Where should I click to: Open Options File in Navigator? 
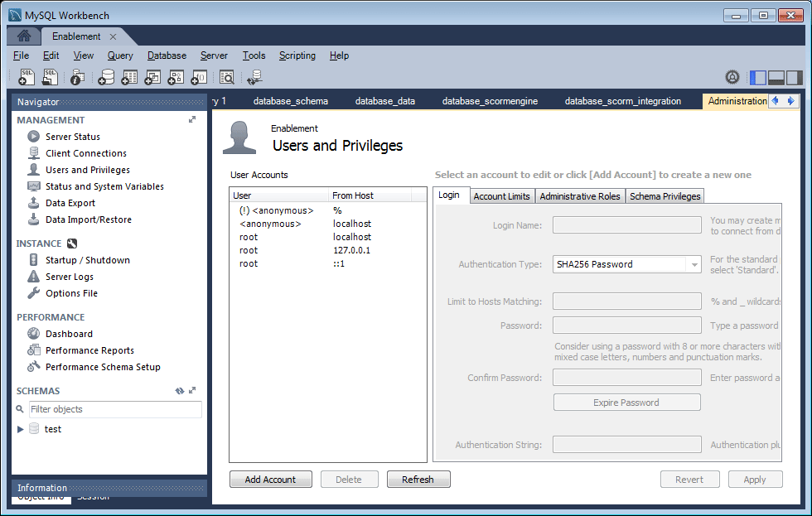pos(71,293)
